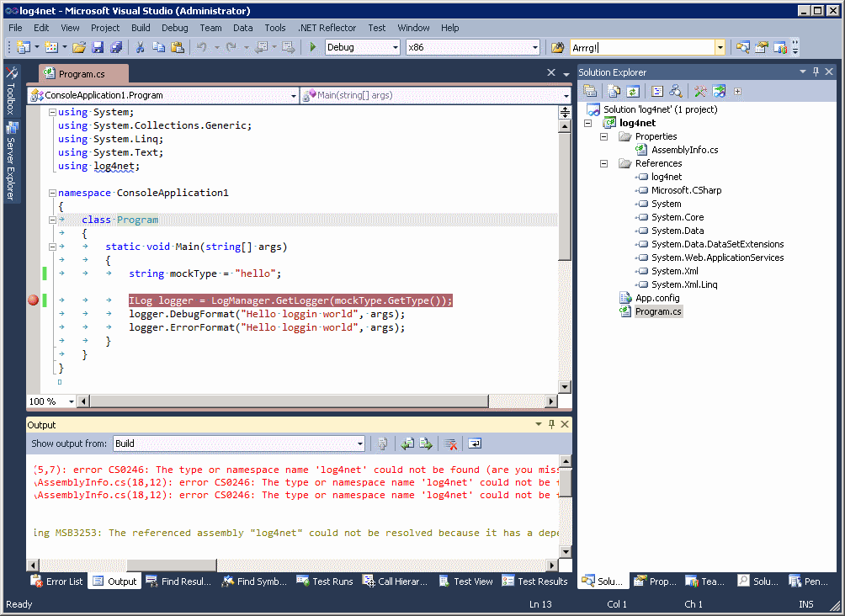The image size is (845, 616).
Task: Click the Add New Item toolbar icon
Action: [51, 47]
